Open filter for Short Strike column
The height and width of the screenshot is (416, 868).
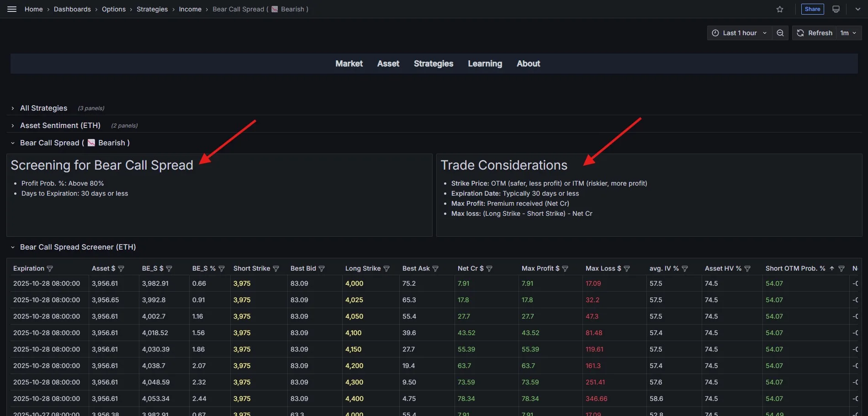[x=276, y=269]
